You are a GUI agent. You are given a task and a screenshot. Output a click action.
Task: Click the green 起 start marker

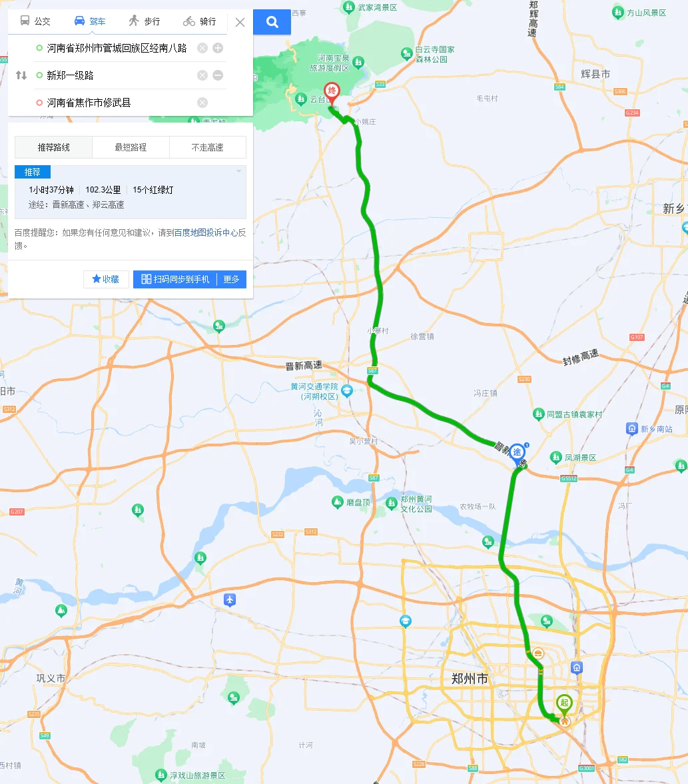click(x=564, y=704)
